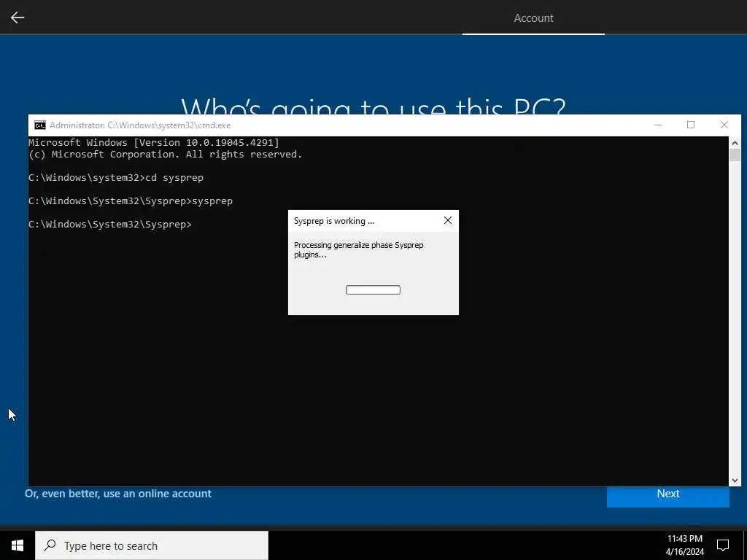Click the Microsoft Corporation copyright line
747x560 pixels.
[x=165, y=155]
